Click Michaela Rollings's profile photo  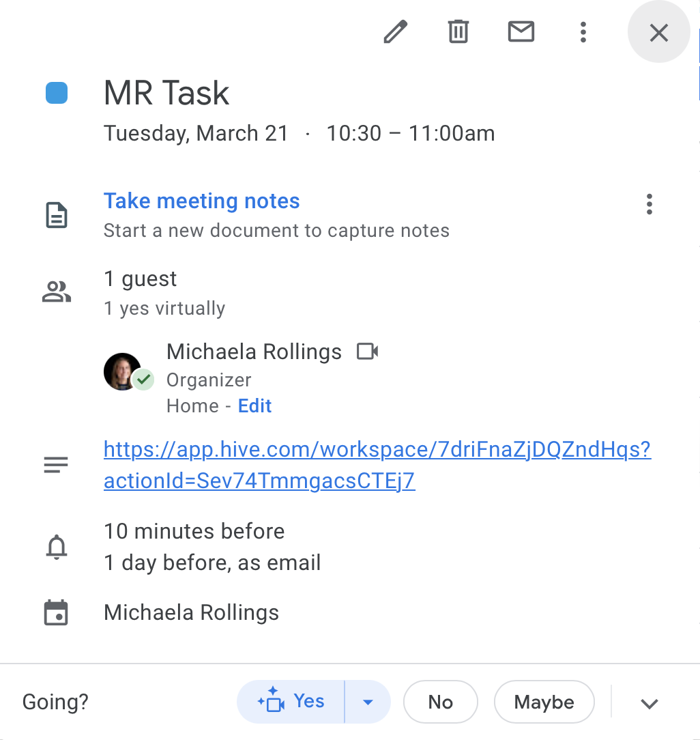(x=122, y=371)
